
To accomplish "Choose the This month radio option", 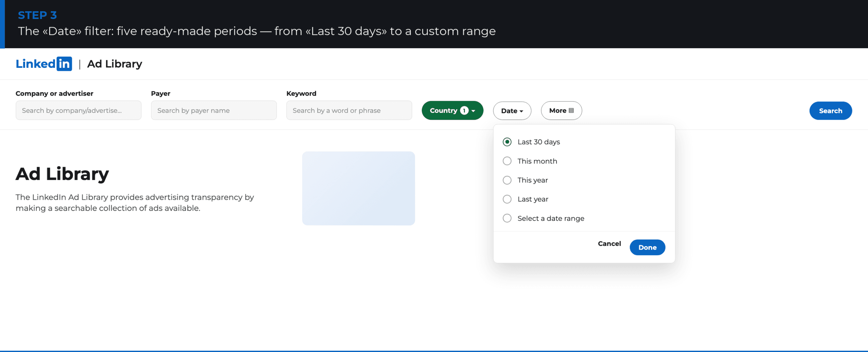I will pyautogui.click(x=507, y=161).
